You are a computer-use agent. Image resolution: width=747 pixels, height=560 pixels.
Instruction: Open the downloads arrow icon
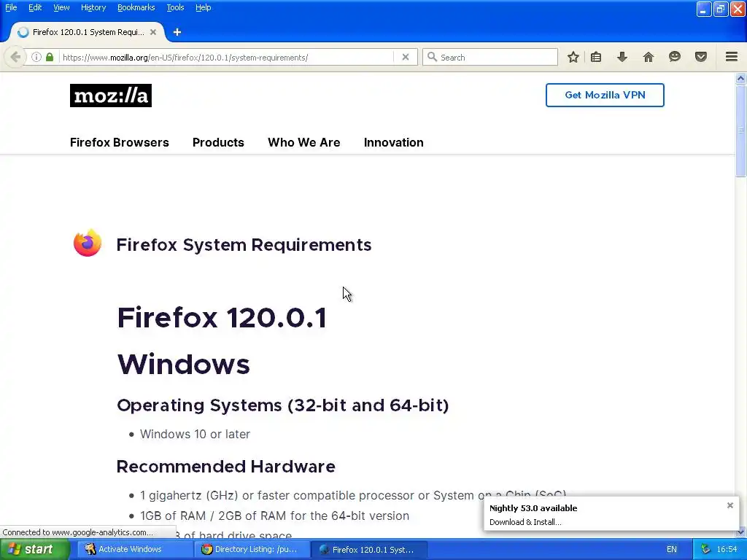point(622,57)
